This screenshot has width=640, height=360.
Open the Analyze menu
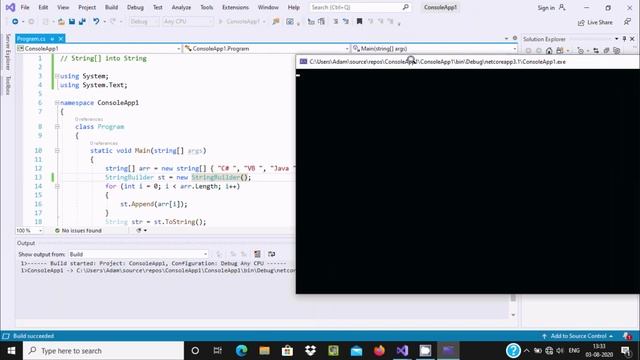point(181,7)
